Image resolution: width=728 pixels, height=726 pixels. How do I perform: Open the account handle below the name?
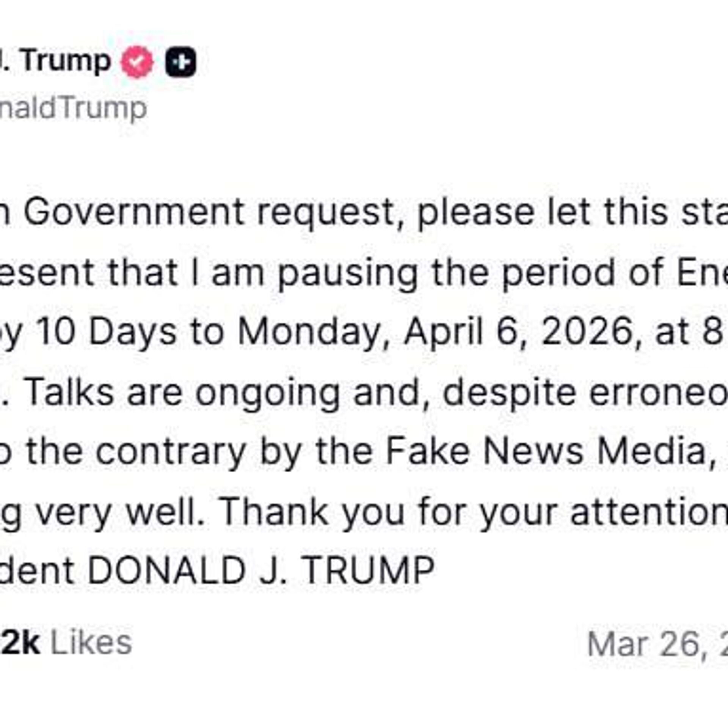click(72, 108)
